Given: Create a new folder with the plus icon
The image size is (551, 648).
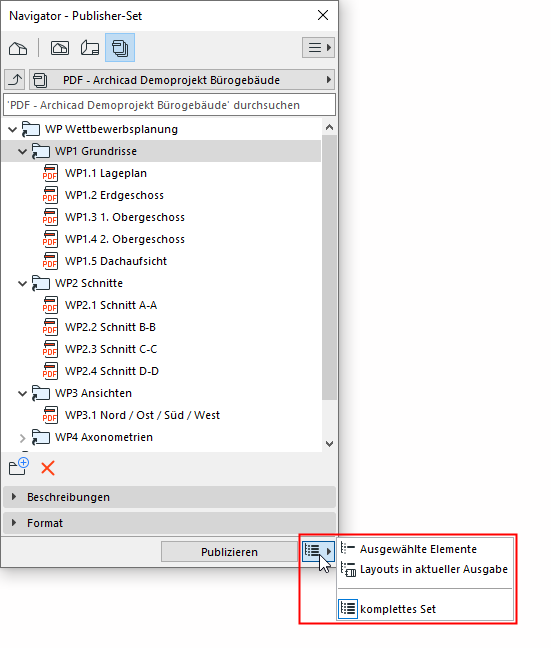Looking at the screenshot, I should coord(19,467).
